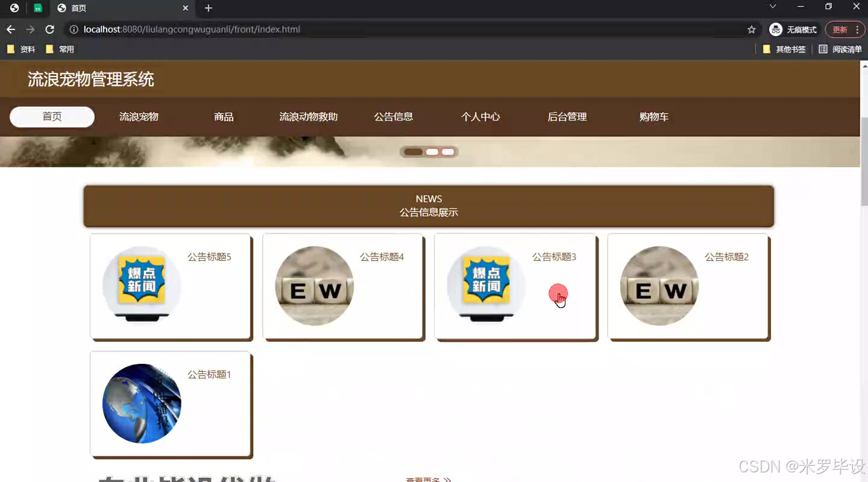Viewport: 868px width, 482px height.
Task: Open the 公告标题3 thumbnail image
Action: coord(486,286)
